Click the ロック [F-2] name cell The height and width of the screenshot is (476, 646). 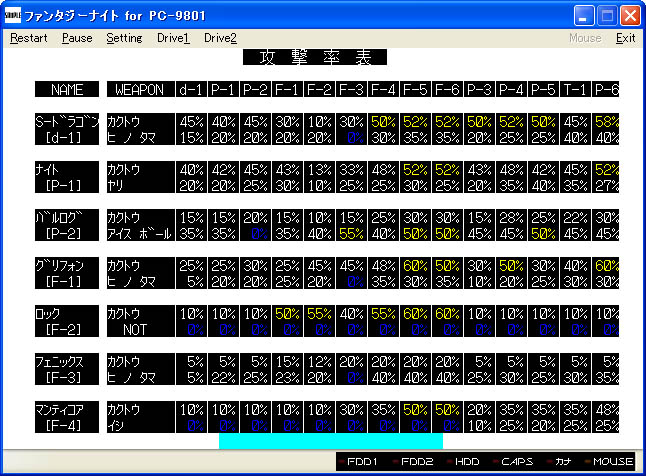(x=67, y=321)
